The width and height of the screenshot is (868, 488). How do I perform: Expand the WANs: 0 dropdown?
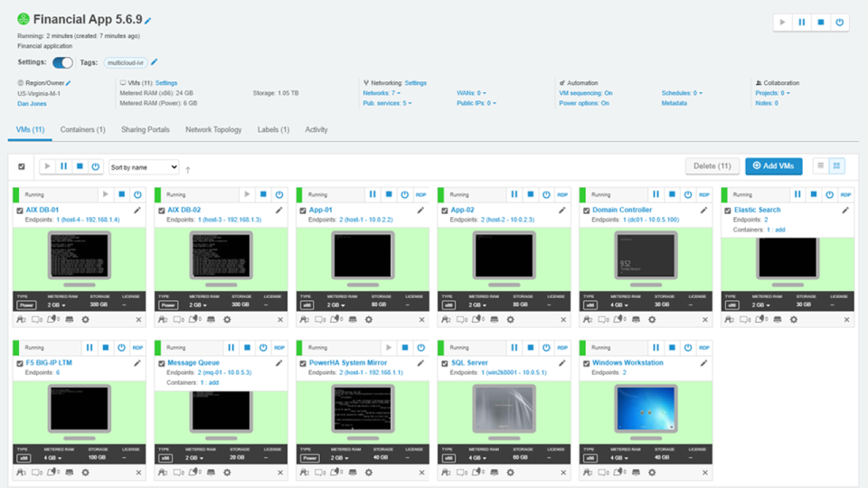[x=471, y=93]
